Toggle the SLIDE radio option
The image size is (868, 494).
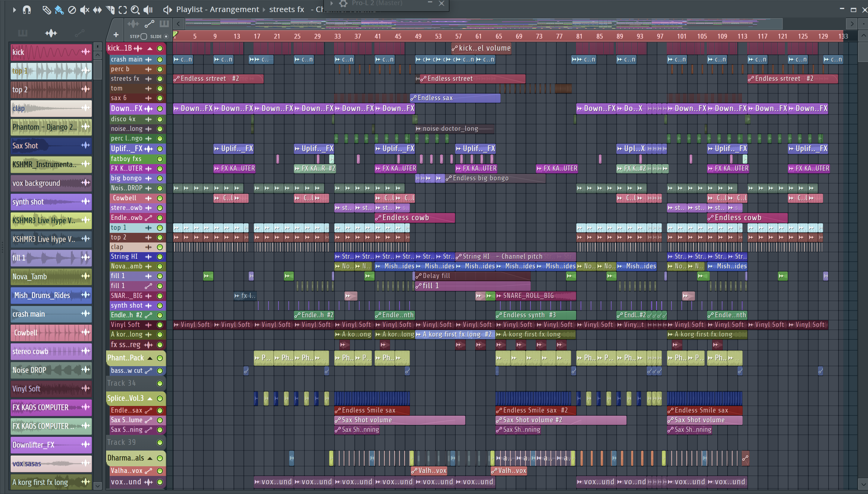pos(166,36)
